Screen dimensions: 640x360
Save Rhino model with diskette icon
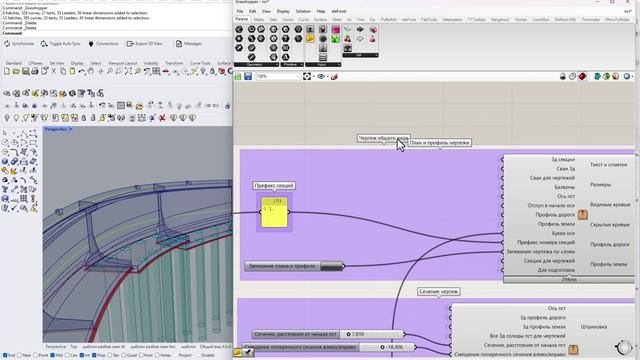(25, 71)
